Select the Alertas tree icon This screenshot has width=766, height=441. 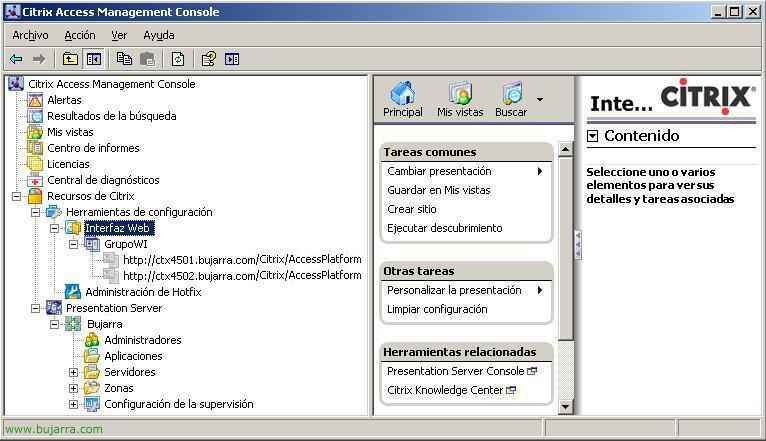pos(35,100)
